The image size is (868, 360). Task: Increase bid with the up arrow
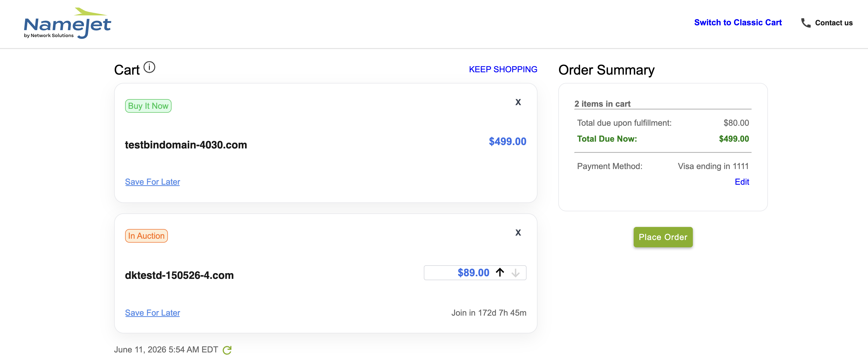[500, 272]
